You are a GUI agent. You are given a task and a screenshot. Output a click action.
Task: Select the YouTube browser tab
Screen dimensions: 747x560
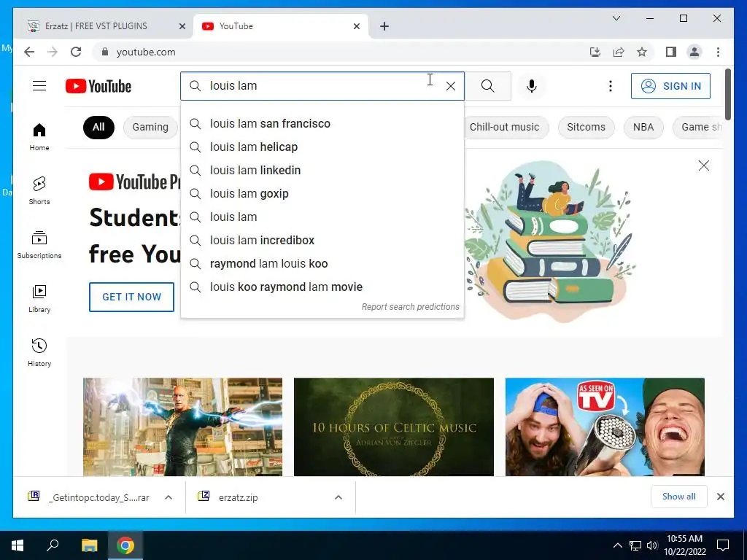[x=281, y=26]
